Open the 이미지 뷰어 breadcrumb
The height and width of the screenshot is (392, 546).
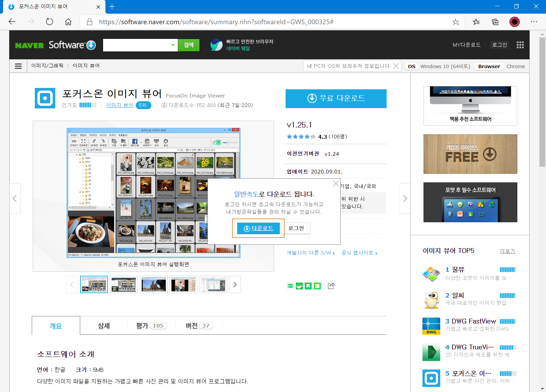pos(86,66)
